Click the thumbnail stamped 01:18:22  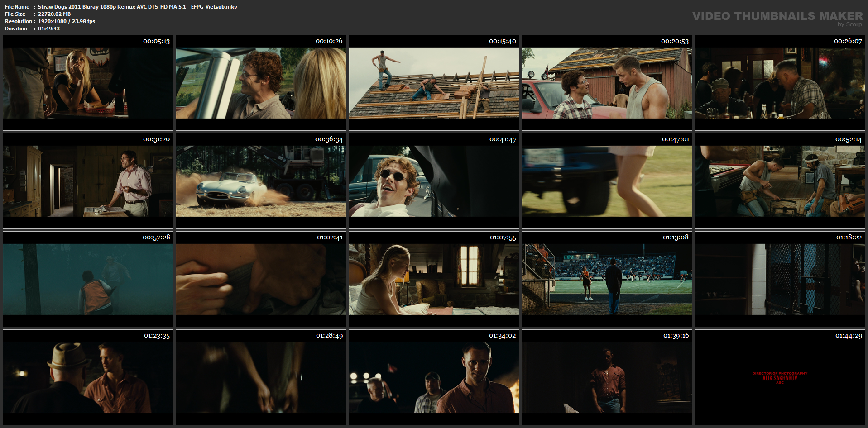780,279
